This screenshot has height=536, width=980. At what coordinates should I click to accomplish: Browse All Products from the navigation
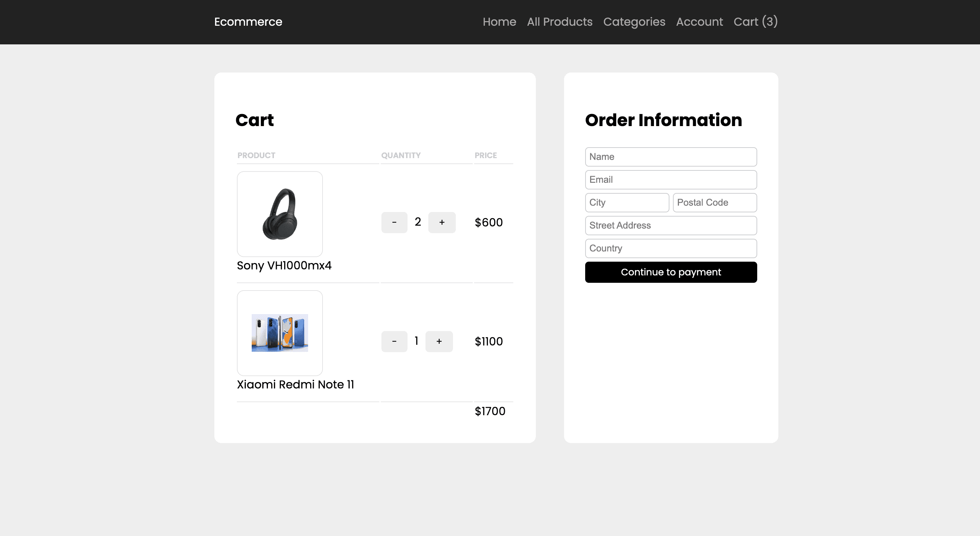[x=559, y=22]
